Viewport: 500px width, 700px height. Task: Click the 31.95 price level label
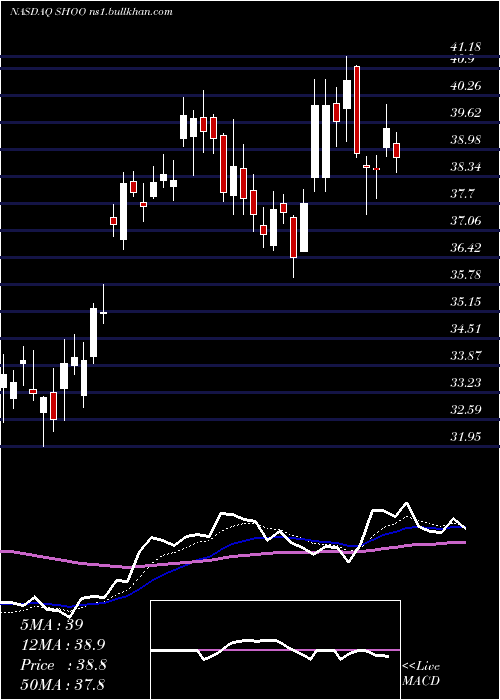point(466,437)
